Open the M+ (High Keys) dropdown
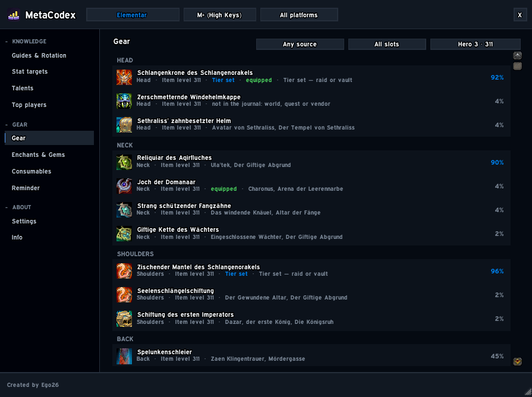Viewport: 532px width, 397px height. (x=219, y=15)
